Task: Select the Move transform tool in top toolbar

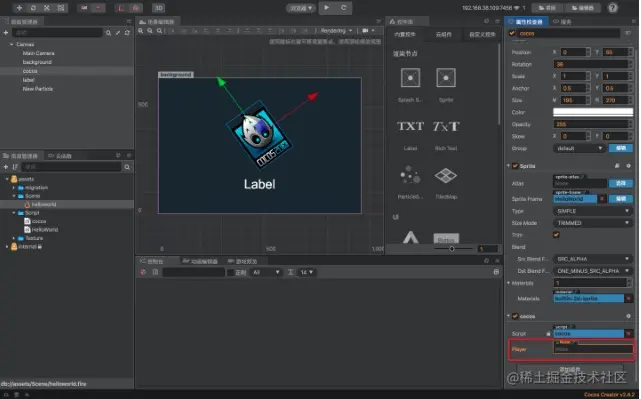Action: pyautogui.click(x=19, y=8)
